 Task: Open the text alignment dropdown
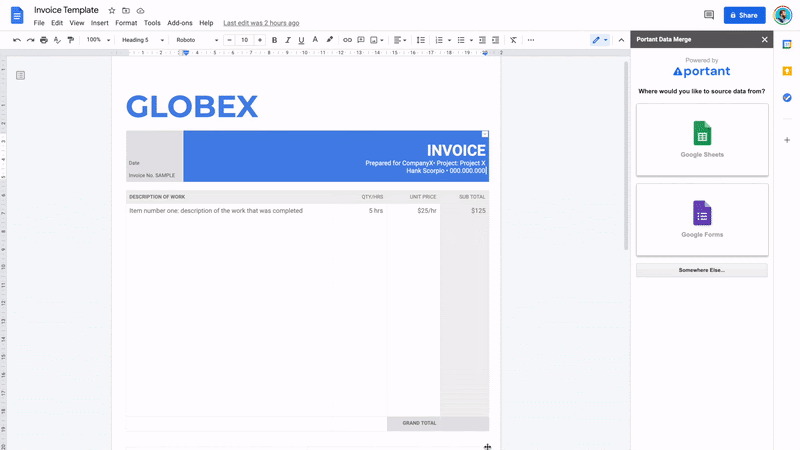[x=400, y=40]
